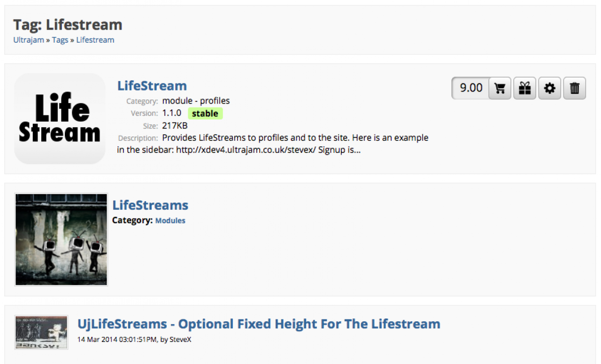Screen dimensions: 601x364
Task: Open the Modules category link
Action: click(170, 220)
